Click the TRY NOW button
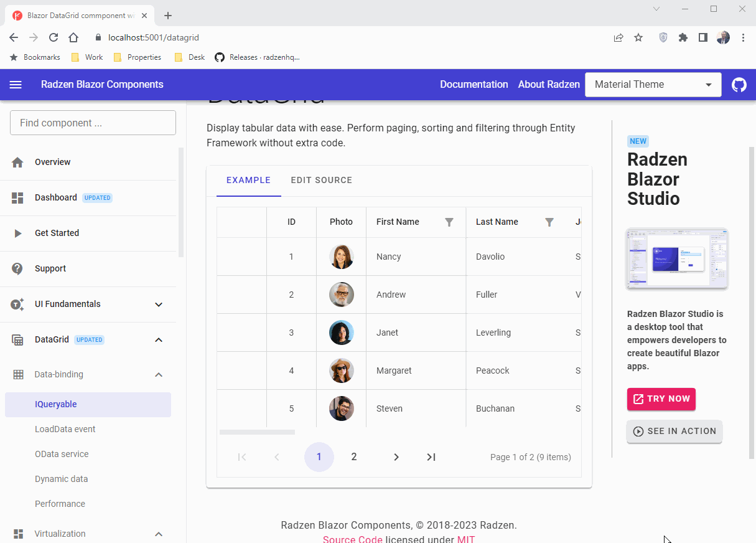This screenshot has width=756, height=543. pyautogui.click(x=661, y=399)
